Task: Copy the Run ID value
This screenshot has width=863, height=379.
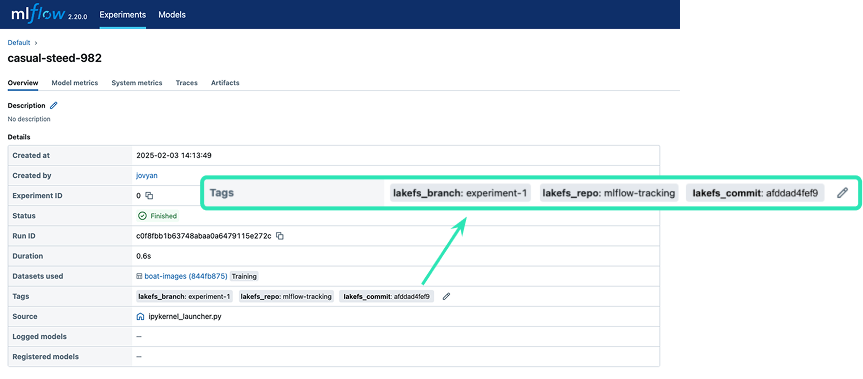Action: [x=280, y=236]
